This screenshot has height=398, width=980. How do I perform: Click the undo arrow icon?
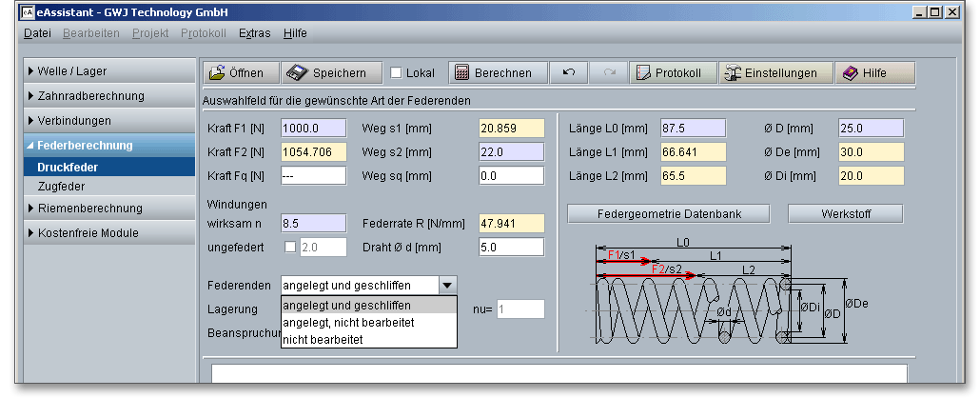point(568,73)
